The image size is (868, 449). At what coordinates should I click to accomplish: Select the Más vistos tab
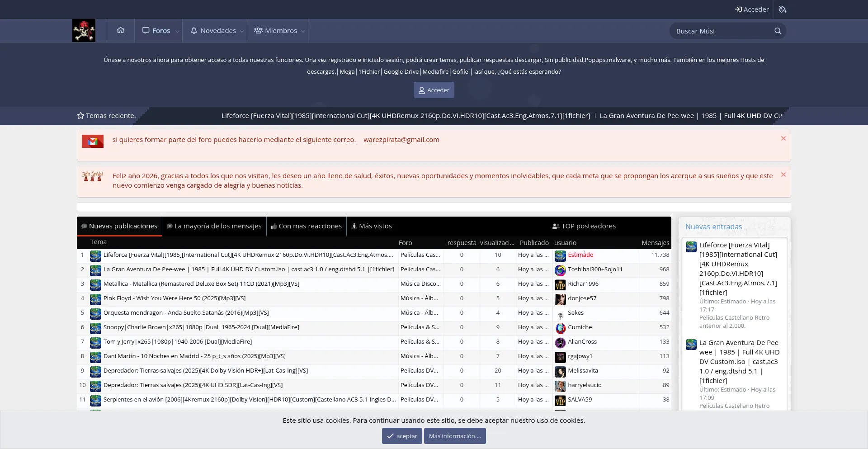(372, 226)
